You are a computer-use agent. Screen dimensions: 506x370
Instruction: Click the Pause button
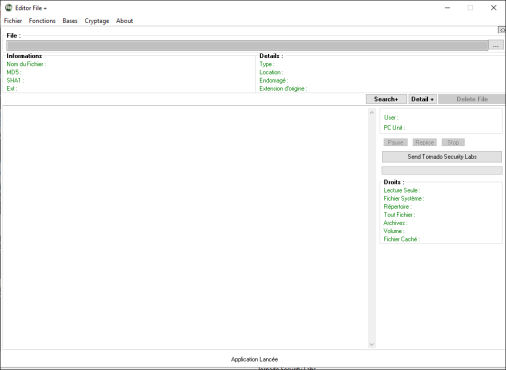pyautogui.click(x=396, y=142)
